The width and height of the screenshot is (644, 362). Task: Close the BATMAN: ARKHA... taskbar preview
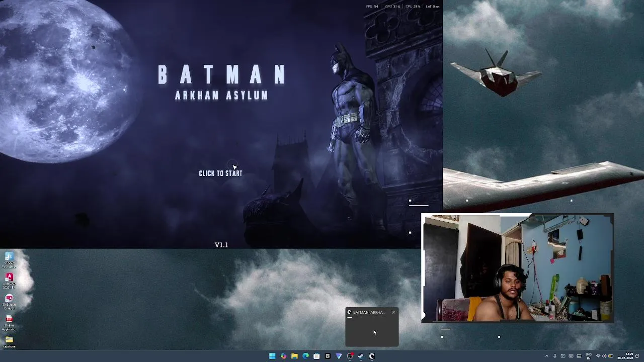393,312
